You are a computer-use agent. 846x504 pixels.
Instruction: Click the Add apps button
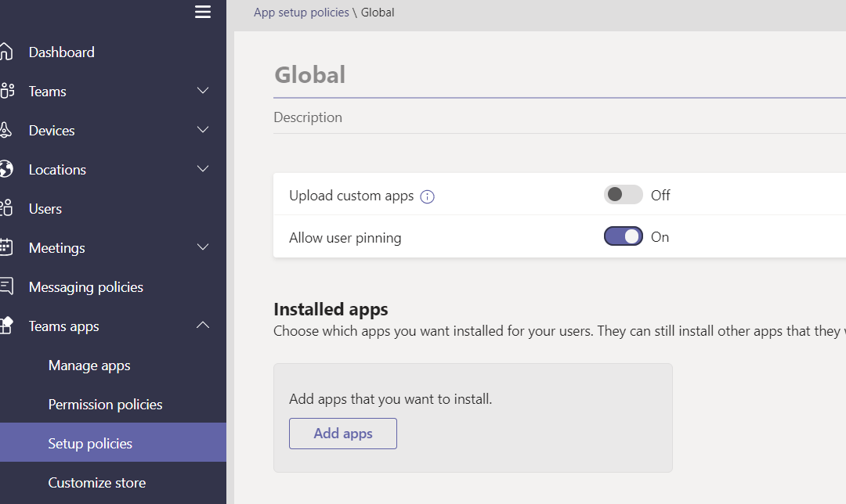point(343,434)
